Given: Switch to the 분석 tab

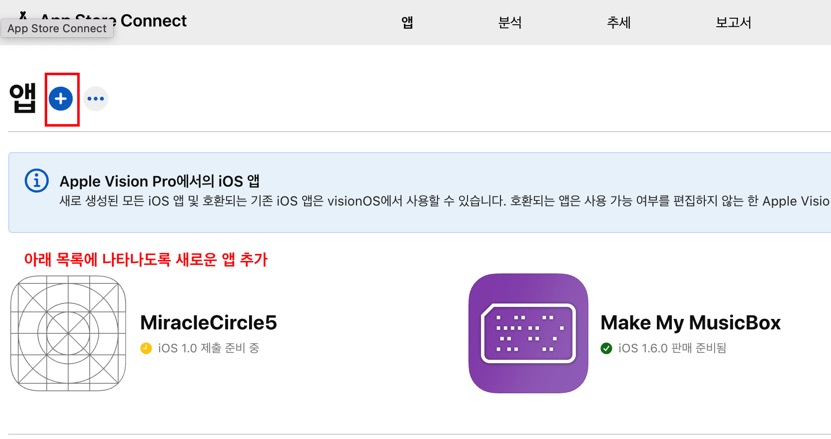Looking at the screenshot, I should [x=510, y=22].
